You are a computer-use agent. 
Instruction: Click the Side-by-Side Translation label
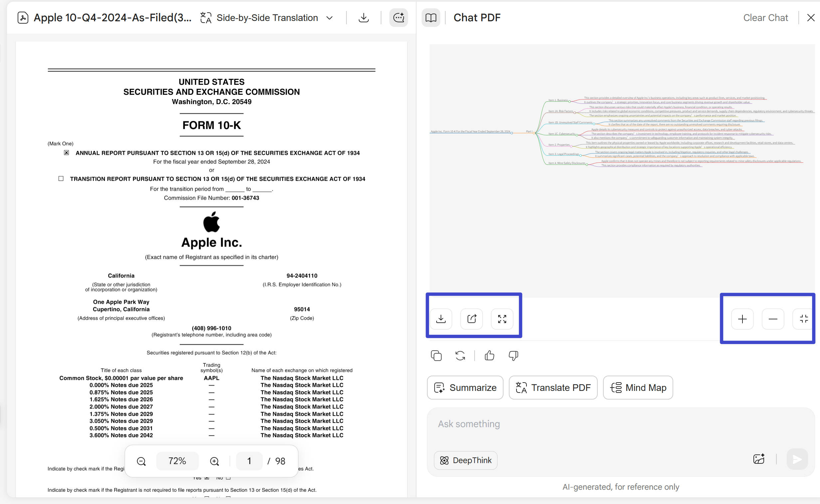(x=267, y=18)
